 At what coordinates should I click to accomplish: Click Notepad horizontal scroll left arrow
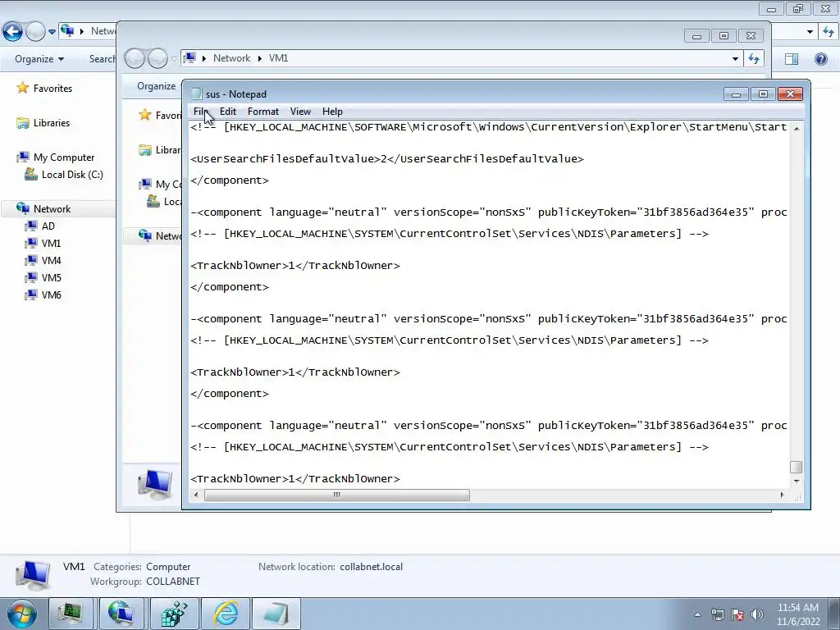pos(196,495)
